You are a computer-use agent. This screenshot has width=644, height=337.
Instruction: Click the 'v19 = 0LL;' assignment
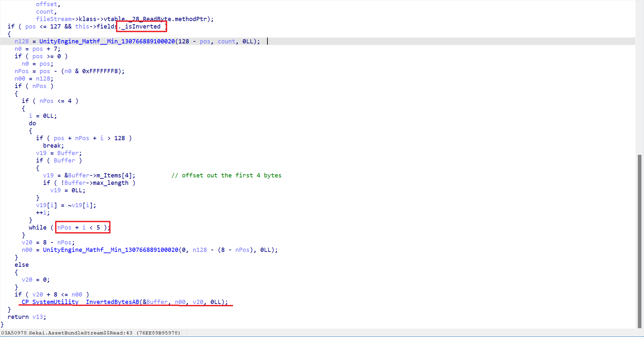click(68, 190)
